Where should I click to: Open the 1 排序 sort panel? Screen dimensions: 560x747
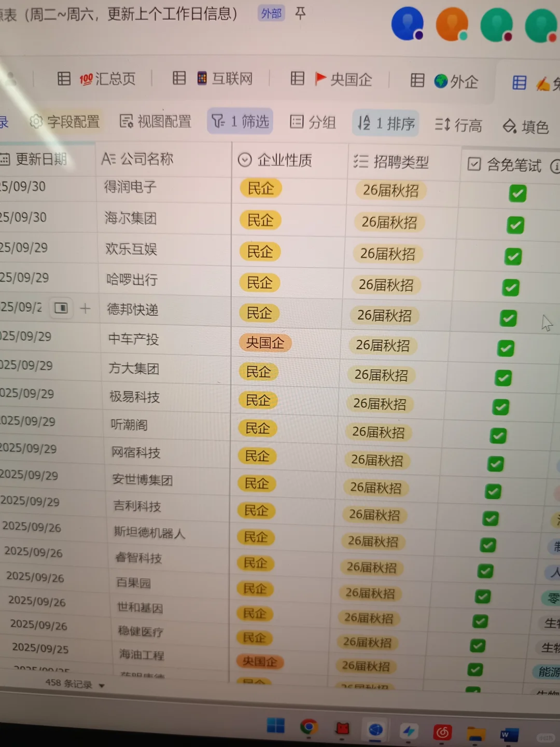pos(386,123)
